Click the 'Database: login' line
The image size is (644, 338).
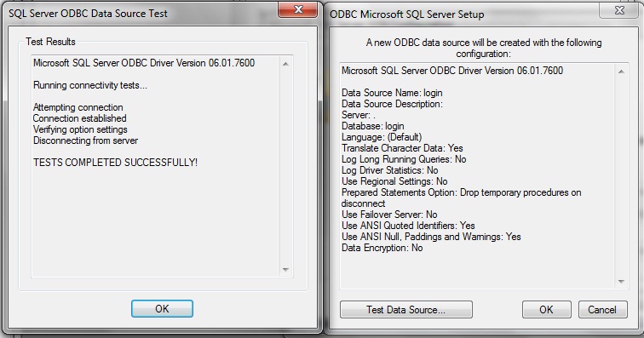pos(373,126)
